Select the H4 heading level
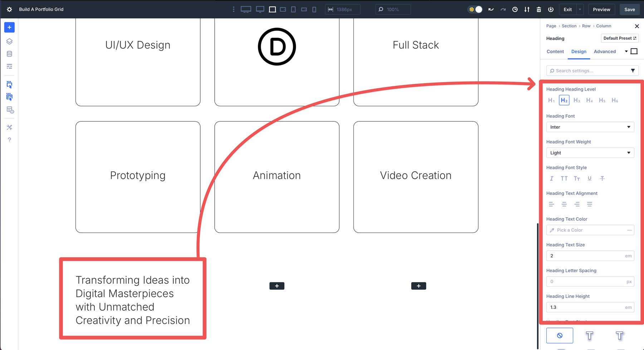The image size is (644, 350). click(589, 100)
